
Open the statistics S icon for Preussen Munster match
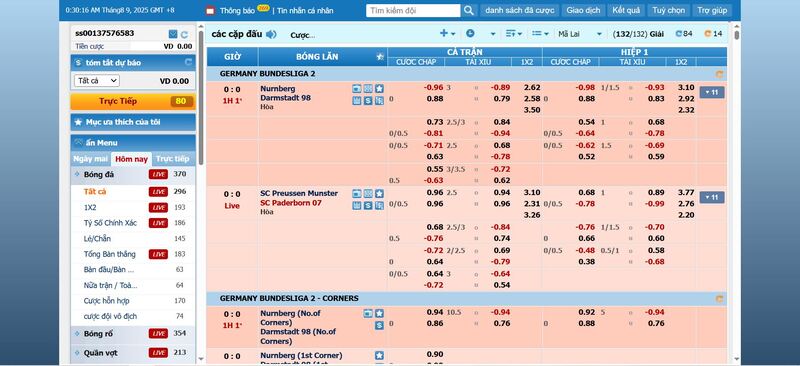click(x=368, y=206)
